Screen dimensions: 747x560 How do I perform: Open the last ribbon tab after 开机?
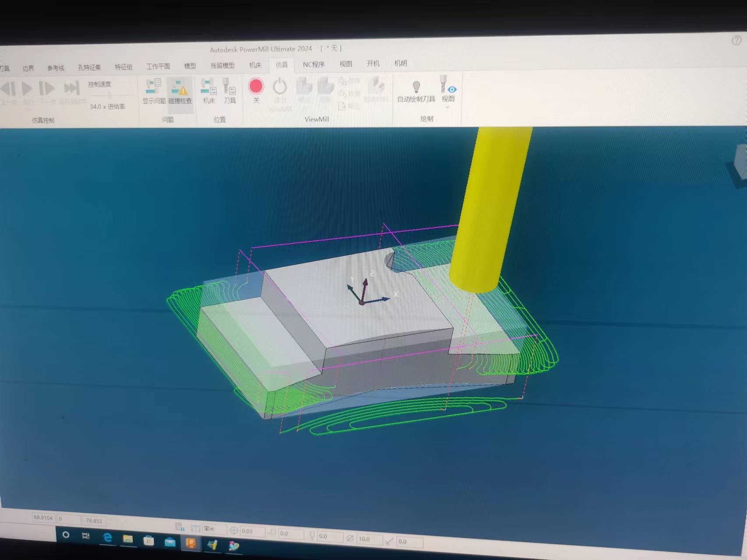401,63
